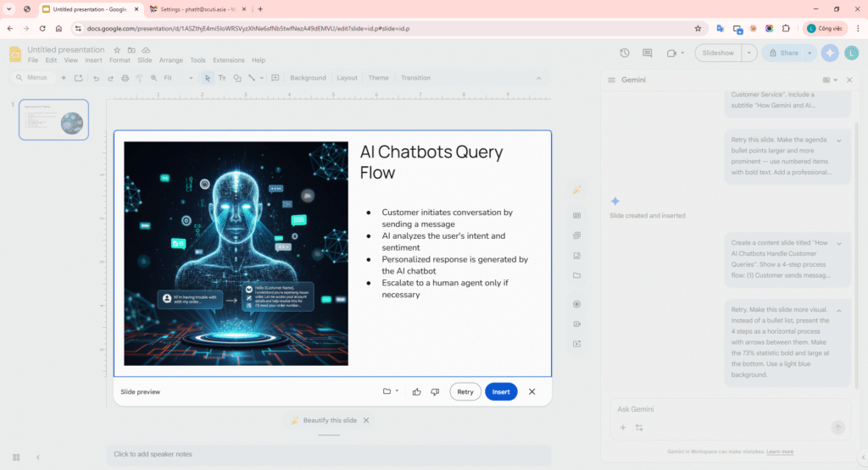Click the blue Insert button
Viewport: 868px width, 470px height.
coord(501,392)
